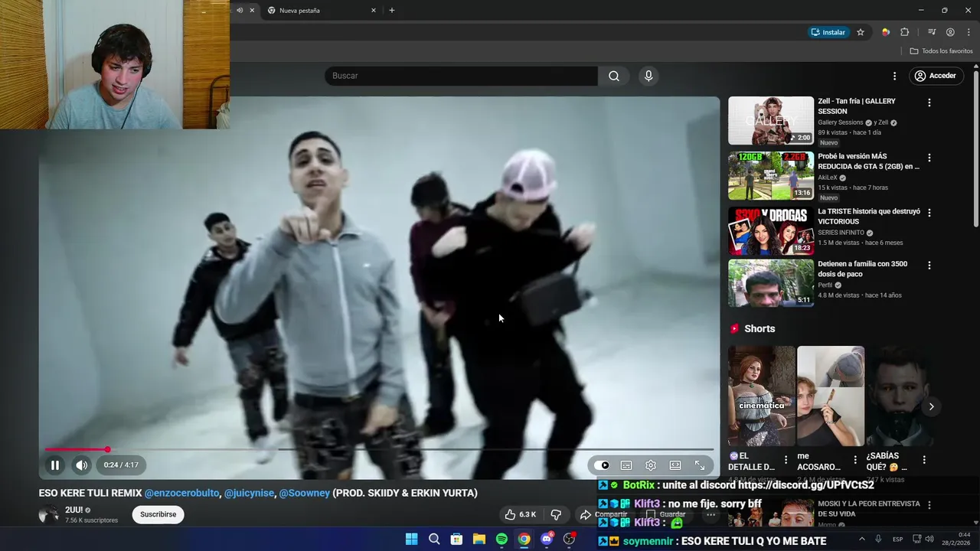Mute the playing tab via speaker icon

240,11
